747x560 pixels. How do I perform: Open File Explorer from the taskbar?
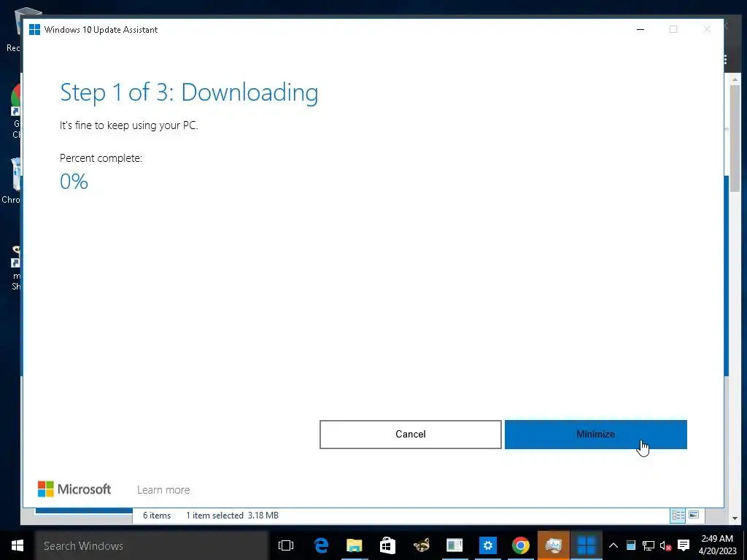pos(354,545)
